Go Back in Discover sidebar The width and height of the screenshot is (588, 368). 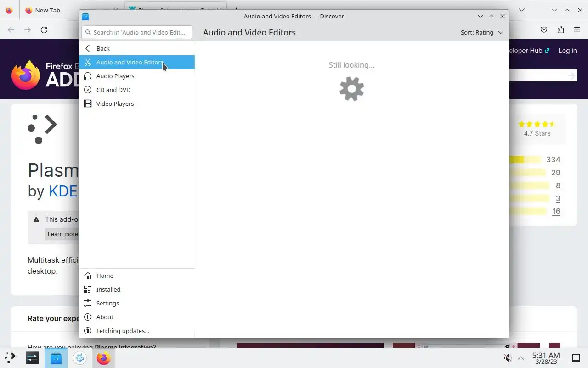pyautogui.click(x=137, y=48)
